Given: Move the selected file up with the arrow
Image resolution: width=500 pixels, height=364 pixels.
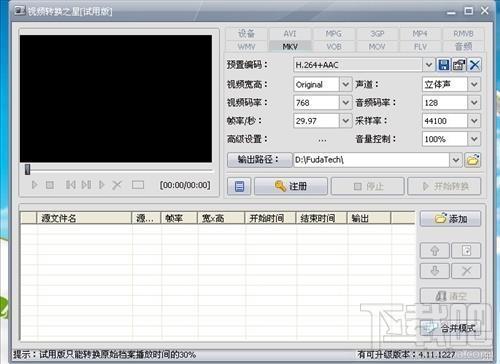Looking at the screenshot, I should point(435,251).
